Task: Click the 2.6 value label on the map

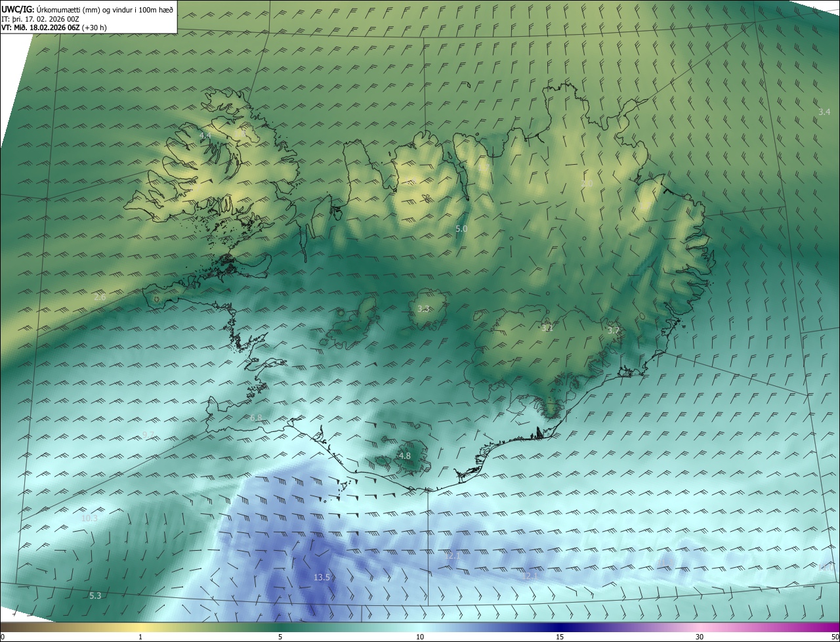Action: (x=100, y=297)
